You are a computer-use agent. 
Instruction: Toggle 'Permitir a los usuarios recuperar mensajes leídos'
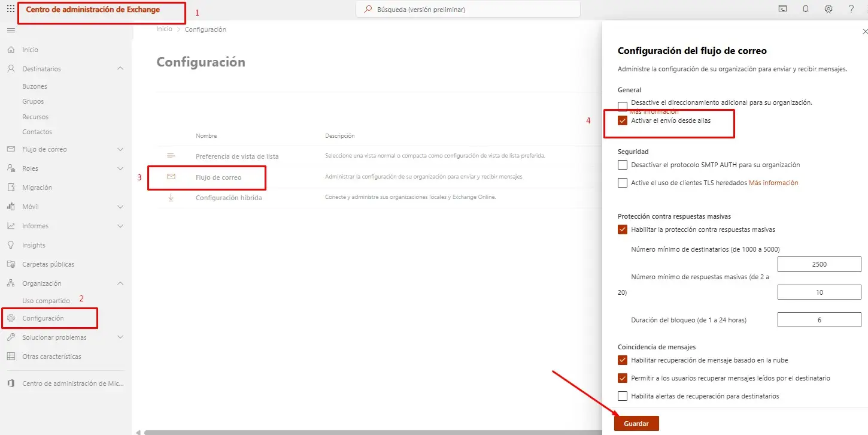point(623,378)
